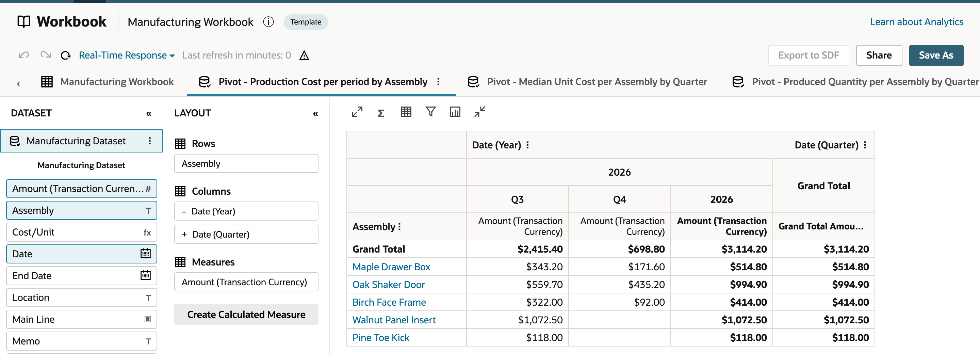This screenshot has height=354, width=980.
Task: Click the redo arrow icon
Action: 46,55
